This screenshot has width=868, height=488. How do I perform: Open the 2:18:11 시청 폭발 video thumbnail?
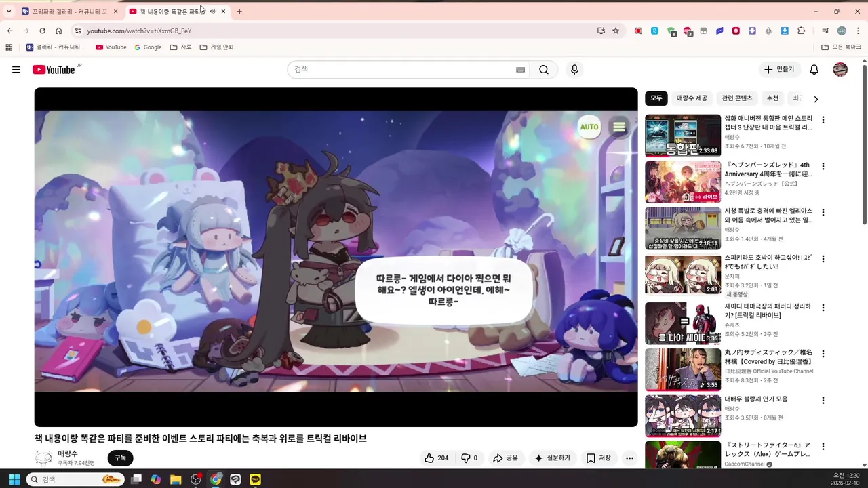(683, 228)
